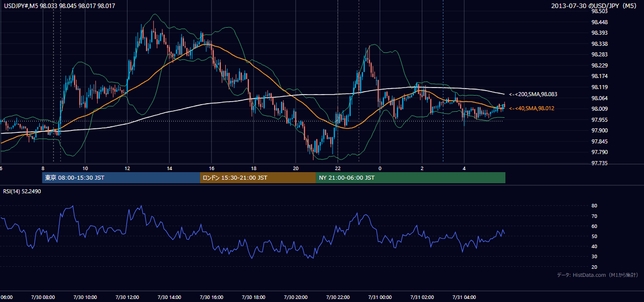
Task: Click hour tick 8 under the price chart
Action: tap(43, 168)
